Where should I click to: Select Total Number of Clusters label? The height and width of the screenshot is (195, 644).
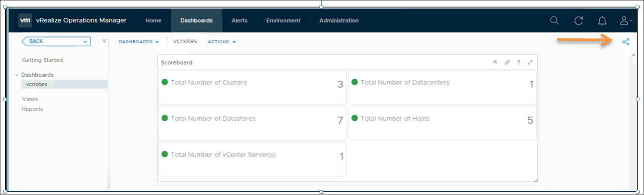209,82
